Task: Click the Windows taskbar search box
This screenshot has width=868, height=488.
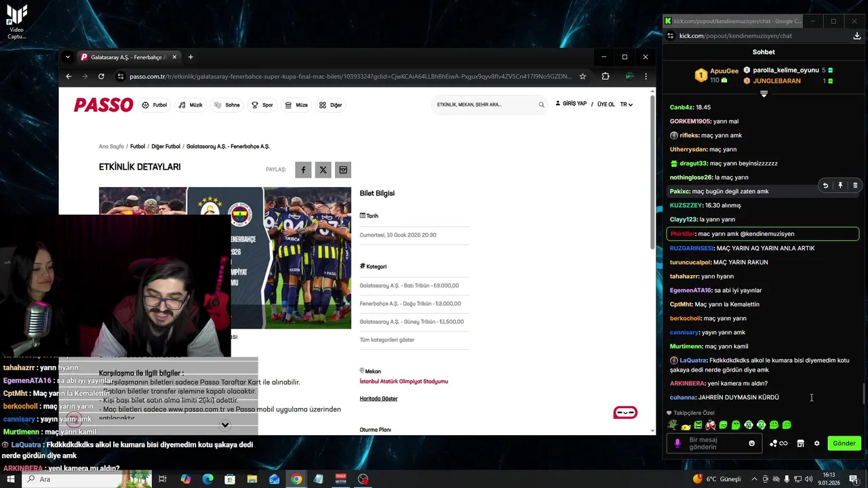Action: (x=88, y=479)
